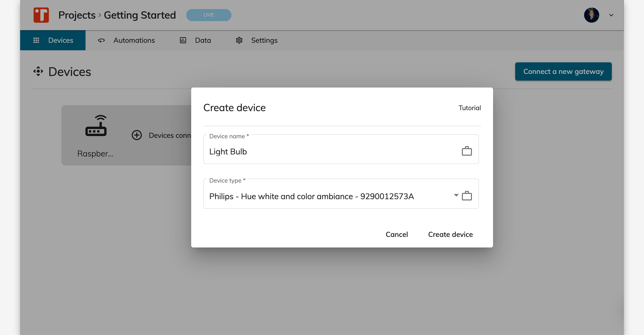This screenshot has width=644, height=335.
Task: Open the Tutorial link
Action: point(469,108)
